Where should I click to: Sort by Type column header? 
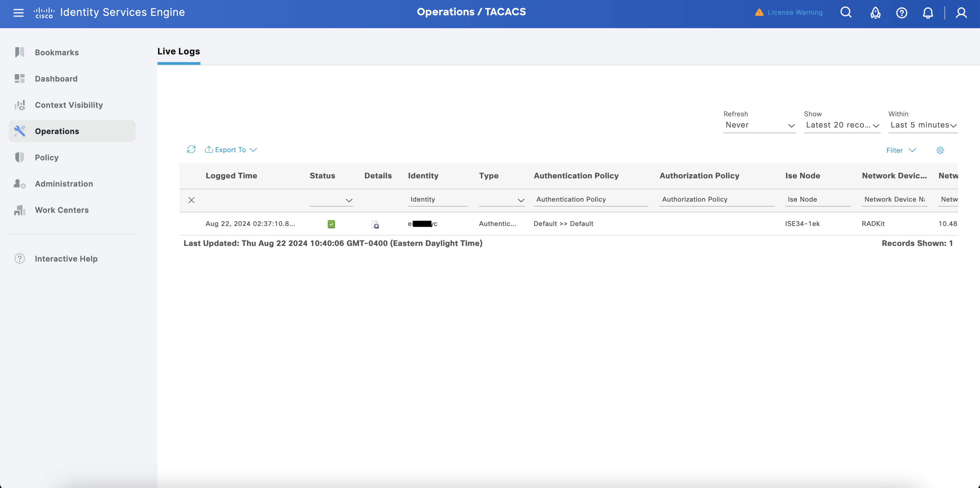coord(488,176)
